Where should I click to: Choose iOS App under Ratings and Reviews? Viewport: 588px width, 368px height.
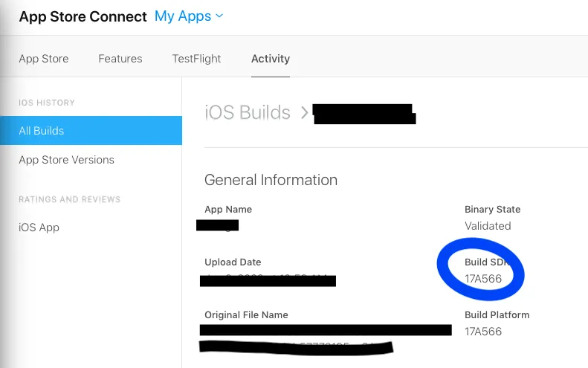coord(39,227)
